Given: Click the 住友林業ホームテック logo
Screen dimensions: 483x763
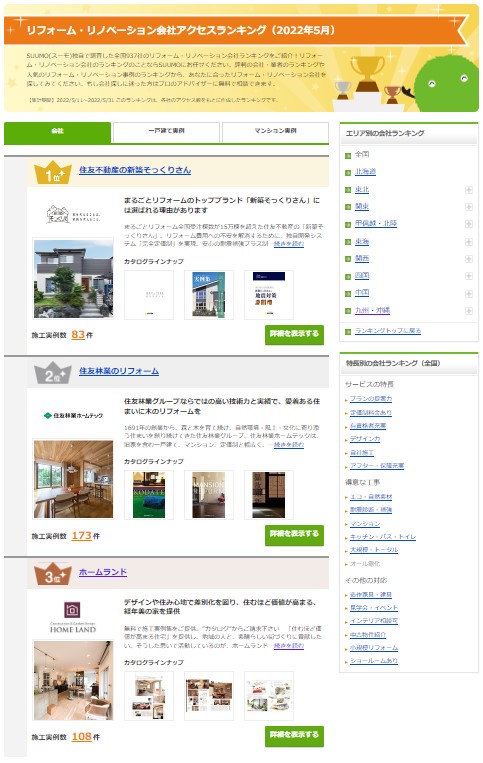Looking at the screenshot, I should tap(73, 416).
